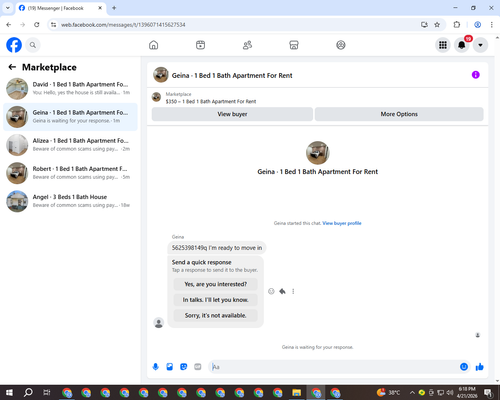Open the Chrome profile icon

pyautogui.click(x=478, y=25)
